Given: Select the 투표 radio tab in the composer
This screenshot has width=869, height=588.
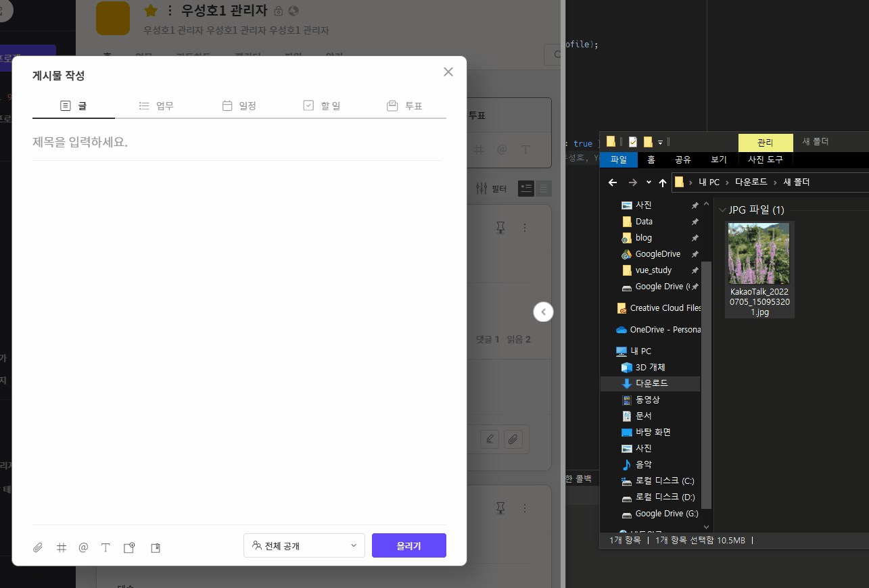Looking at the screenshot, I should [x=404, y=105].
